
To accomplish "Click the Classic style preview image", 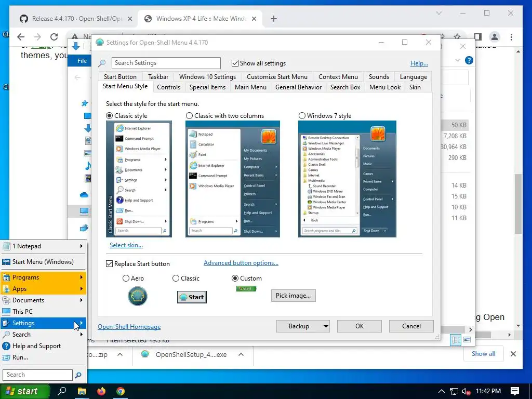I will click(139, 179).
